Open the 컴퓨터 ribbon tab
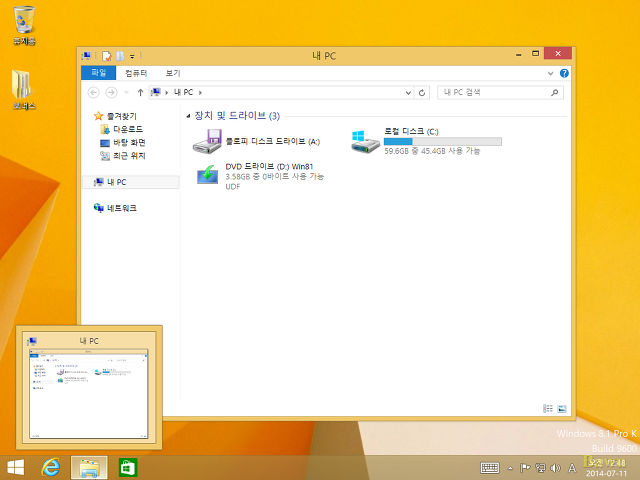The image size is (640, 480). tap(136, 73)
